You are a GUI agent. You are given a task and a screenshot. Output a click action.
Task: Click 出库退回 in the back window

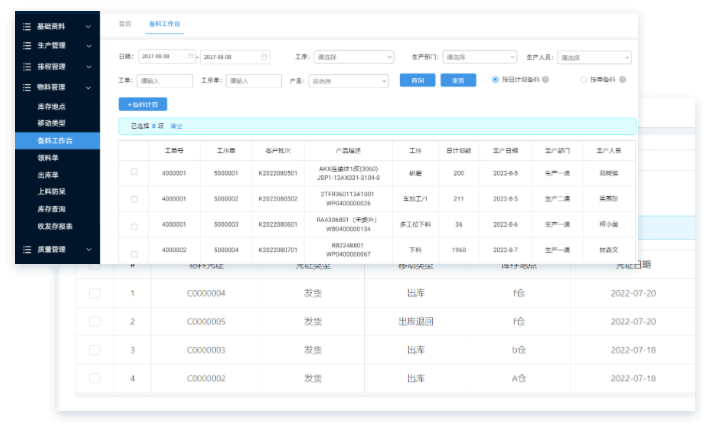[416, 321]
